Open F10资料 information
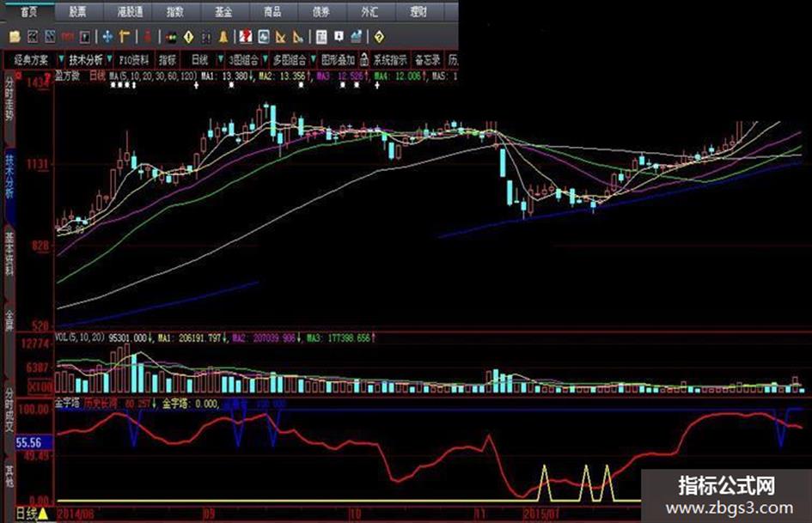 click(x=134, y=59)
